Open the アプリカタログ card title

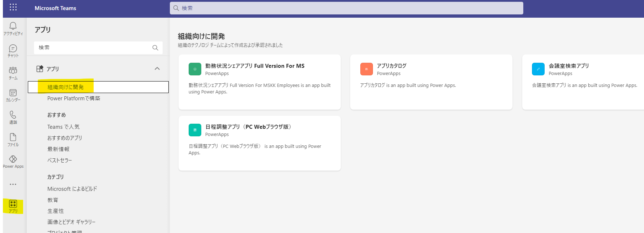coord(392,66)
